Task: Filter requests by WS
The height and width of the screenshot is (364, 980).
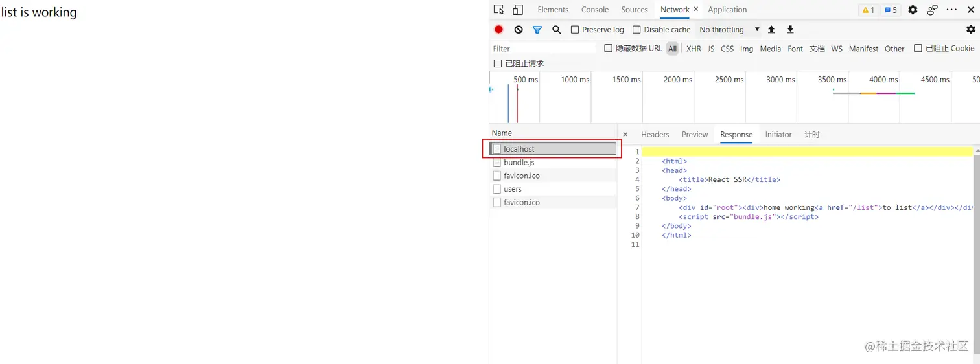Action: 837,49
